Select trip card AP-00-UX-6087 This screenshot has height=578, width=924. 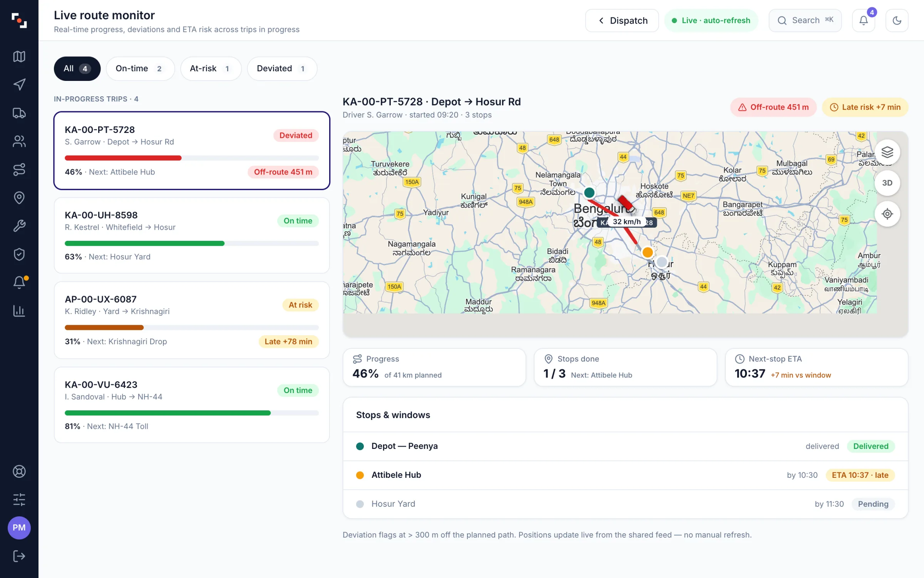[192, 320]
